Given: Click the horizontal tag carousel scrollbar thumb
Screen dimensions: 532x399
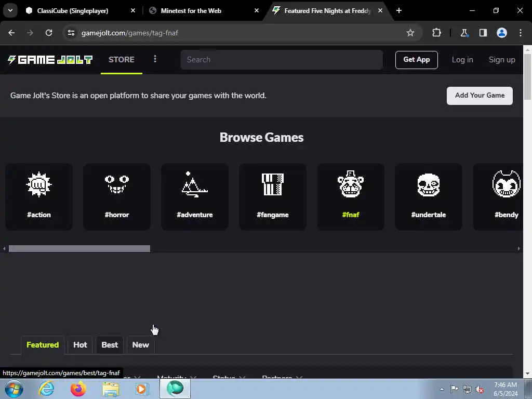Looking at the screenshot, I should coord(79,249).
